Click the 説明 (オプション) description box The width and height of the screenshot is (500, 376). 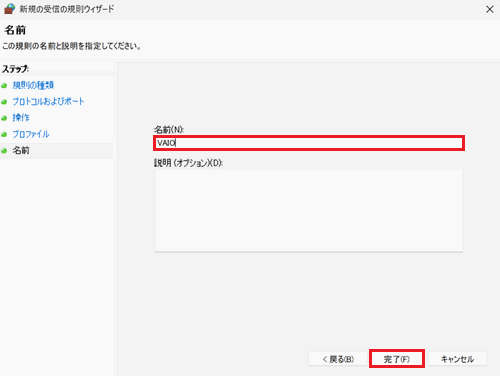pos(309,211)
